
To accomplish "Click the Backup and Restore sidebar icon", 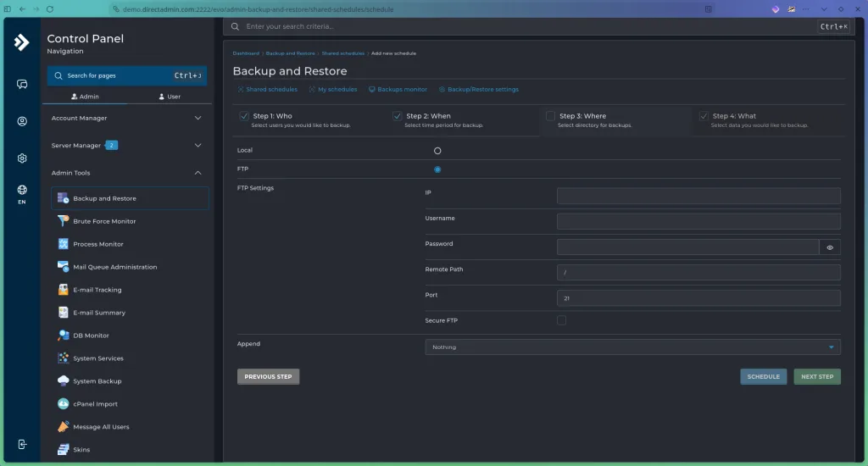I will tap(63, 198).
